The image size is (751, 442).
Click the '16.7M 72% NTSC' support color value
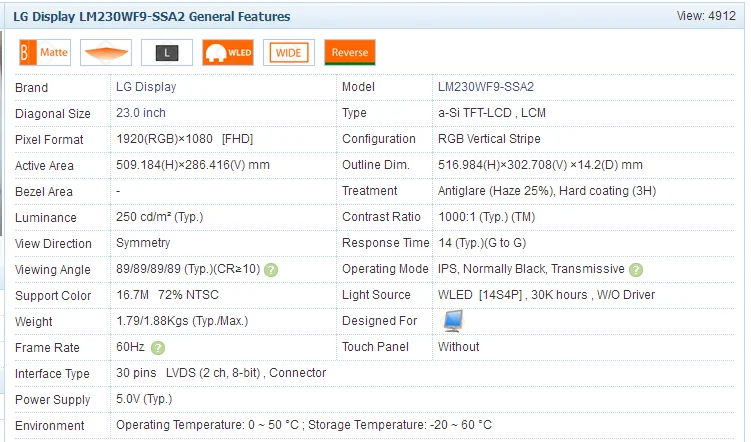pos(167,295)
